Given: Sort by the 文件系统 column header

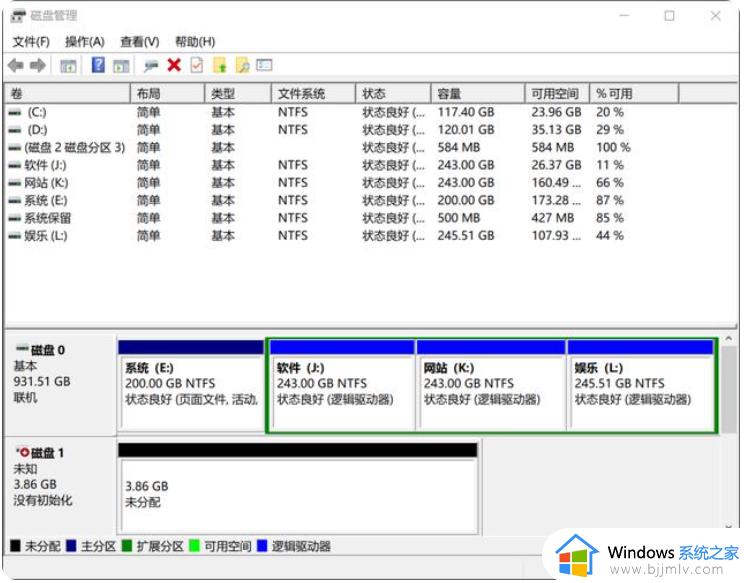Looking at the screenshot, I should click(x=314, y=93).
